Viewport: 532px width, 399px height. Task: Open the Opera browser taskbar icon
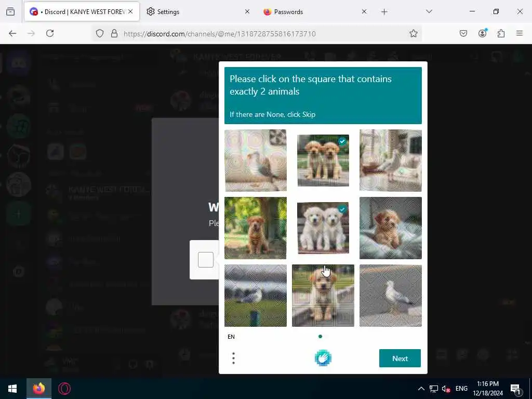point(64,389)
